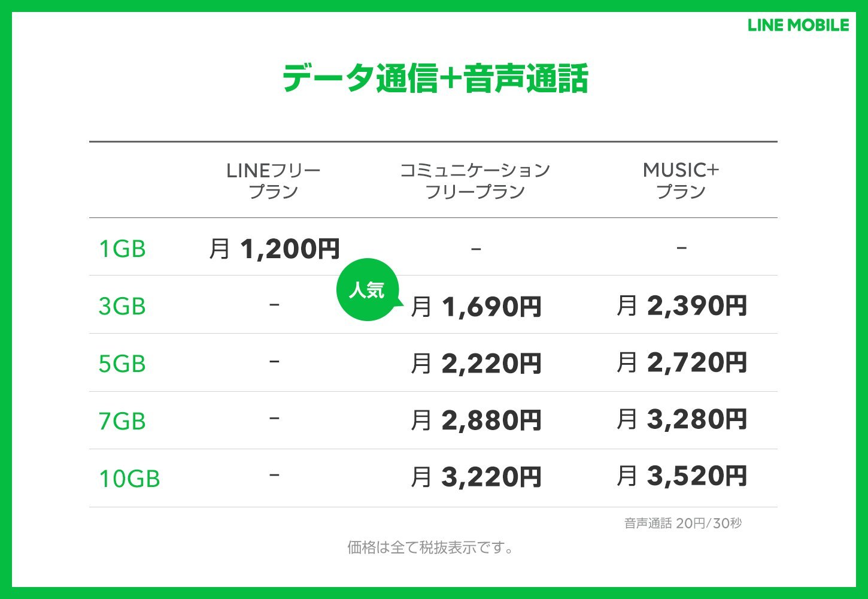Select the コミュニケーションフリープラン column header

[x=475, y=181]
